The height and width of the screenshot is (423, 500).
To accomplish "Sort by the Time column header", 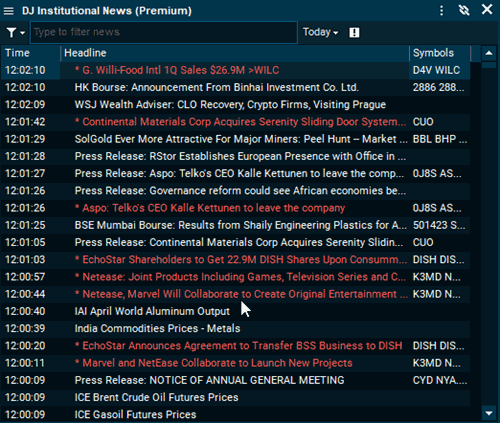I will tap(31, 53).
